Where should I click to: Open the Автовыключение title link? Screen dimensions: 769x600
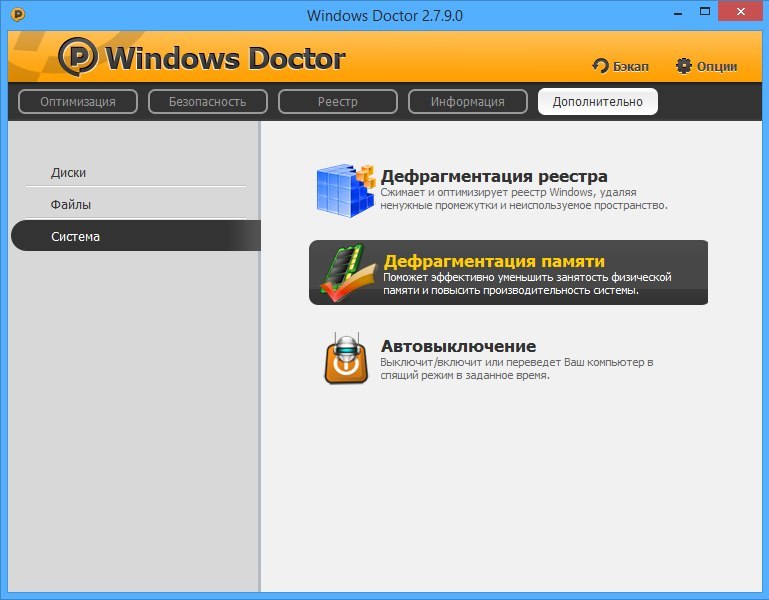(x=458, y=347)
